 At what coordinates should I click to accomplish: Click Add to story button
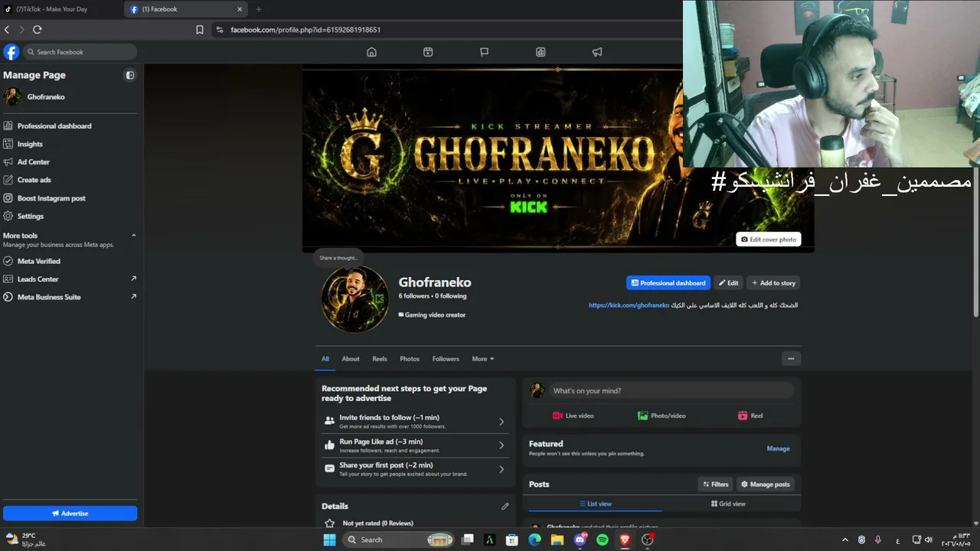pyautogui.click(x=773, y=283)
